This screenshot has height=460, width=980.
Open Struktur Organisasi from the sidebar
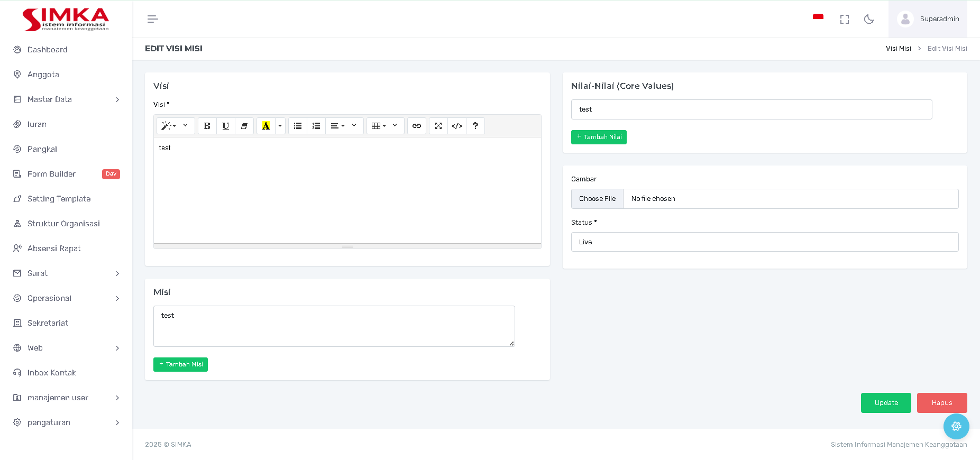pyautogui.click(x=63, y=224)
